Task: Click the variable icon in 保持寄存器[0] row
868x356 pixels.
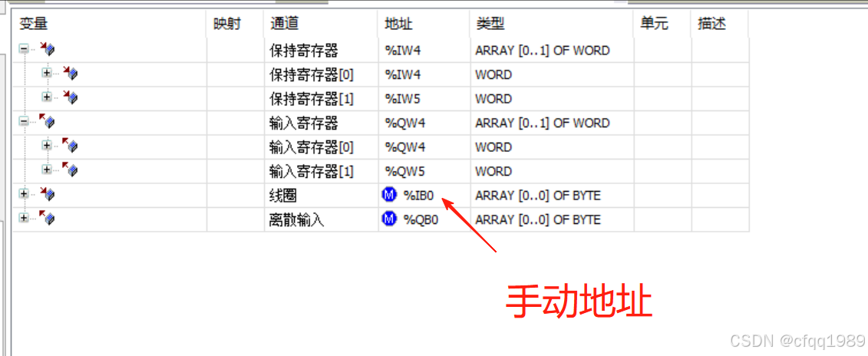Action: coord(70,73)
